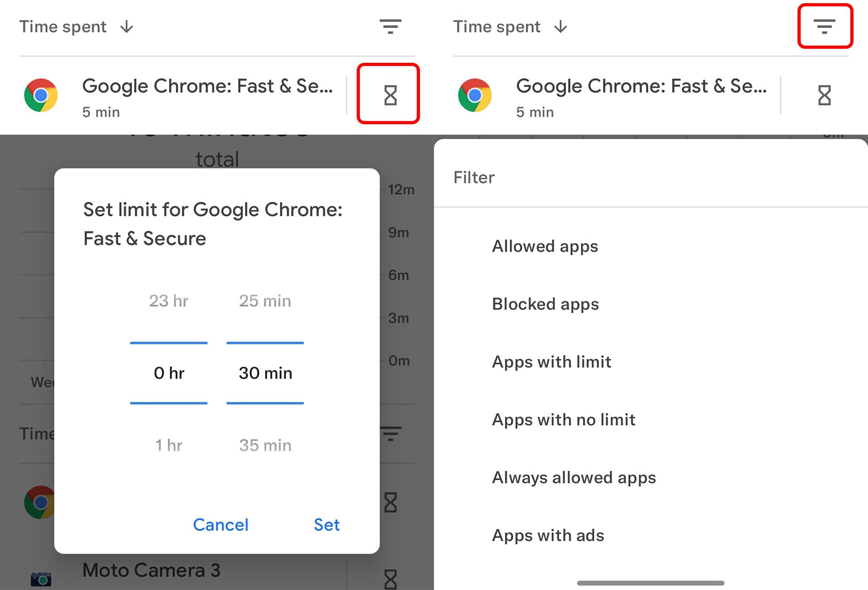Image resolution: width=868 pixels, height=590 pixels.
Task: Tap bottom sheet drag handle bar
Action: point(651,583)
